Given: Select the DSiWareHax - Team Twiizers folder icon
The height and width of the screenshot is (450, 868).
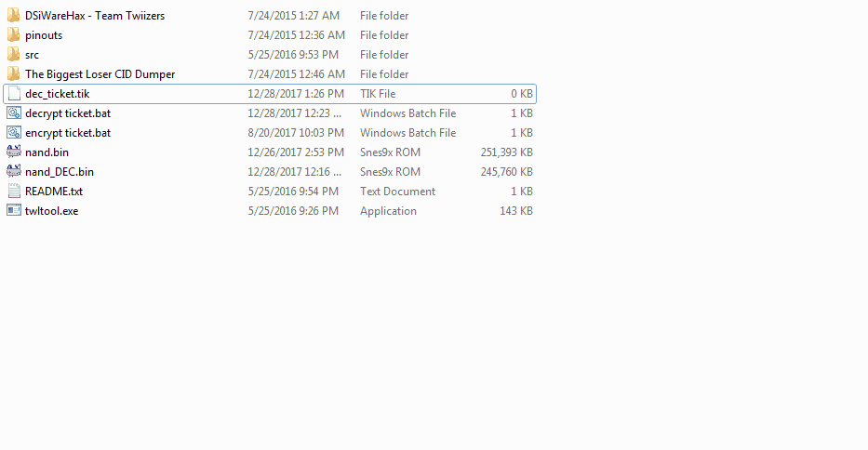Looking at the screenshot, I should 14,16.
